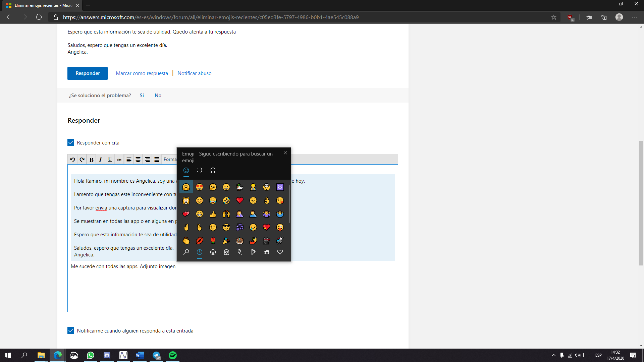
Task: Toggle bold formatting in the reply editor
Action: 91,160
